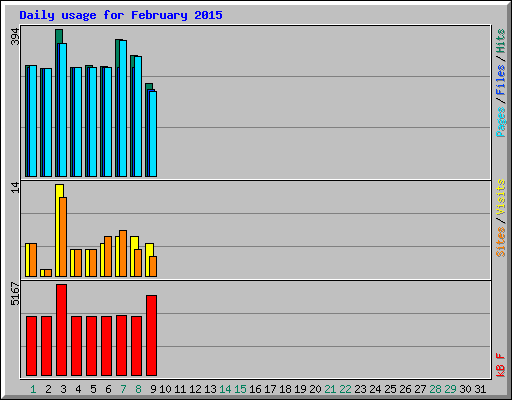512x400 pixels.
Task: Select green day 15 on the date axis
Action: 240,389
